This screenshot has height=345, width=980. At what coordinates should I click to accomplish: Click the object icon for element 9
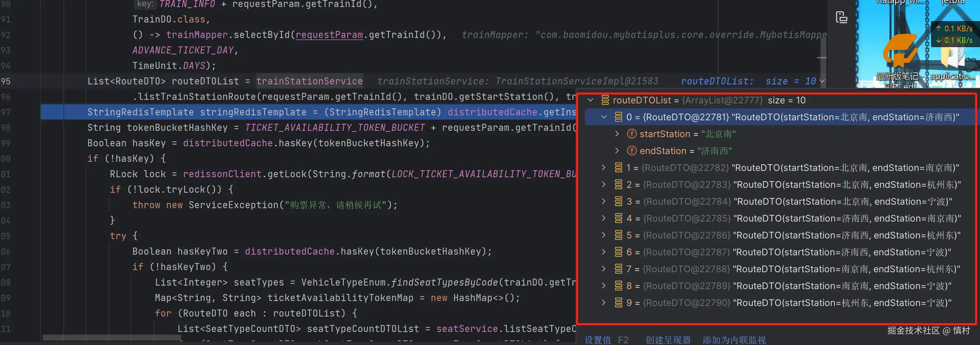pyautogui.click(x=619, y=303)
